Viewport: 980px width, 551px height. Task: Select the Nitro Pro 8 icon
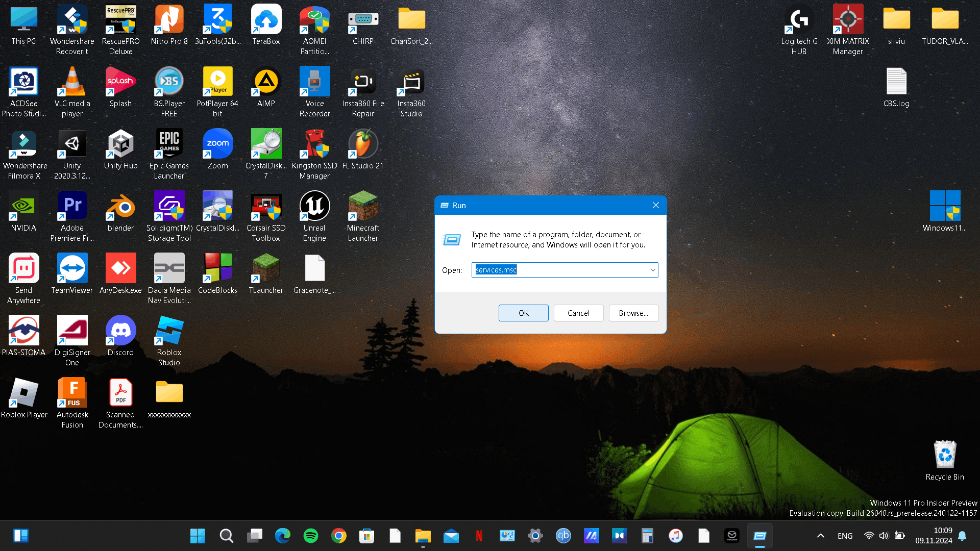click(x=169, y=24)
